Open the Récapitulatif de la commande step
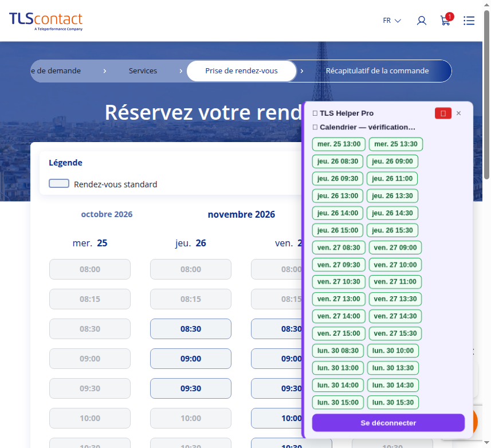 [377, 71]
